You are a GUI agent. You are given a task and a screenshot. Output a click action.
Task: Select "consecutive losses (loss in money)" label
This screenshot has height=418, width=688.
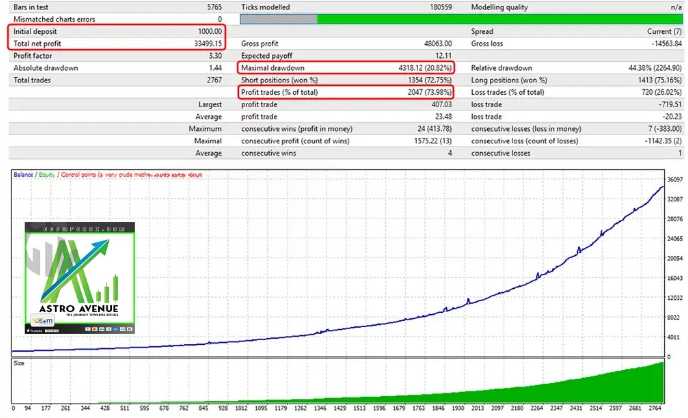pyautogui.click(x=526, y=129)
